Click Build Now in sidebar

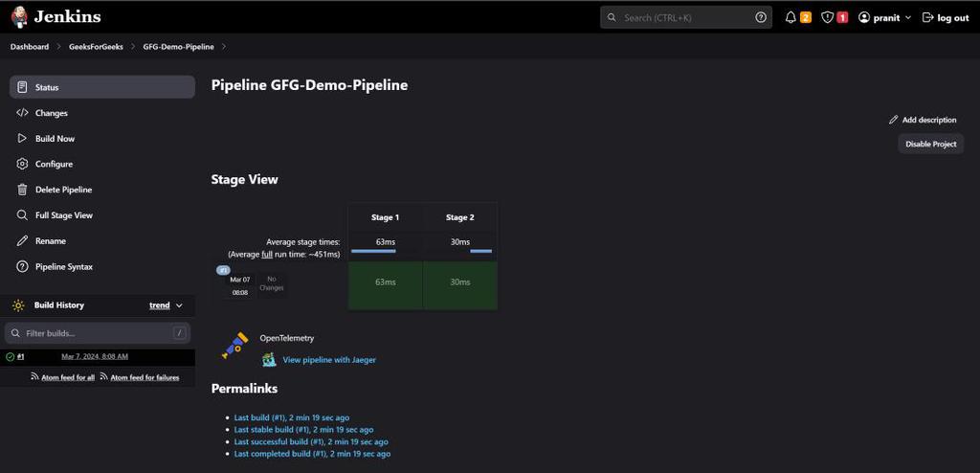(x=101, y=138)
